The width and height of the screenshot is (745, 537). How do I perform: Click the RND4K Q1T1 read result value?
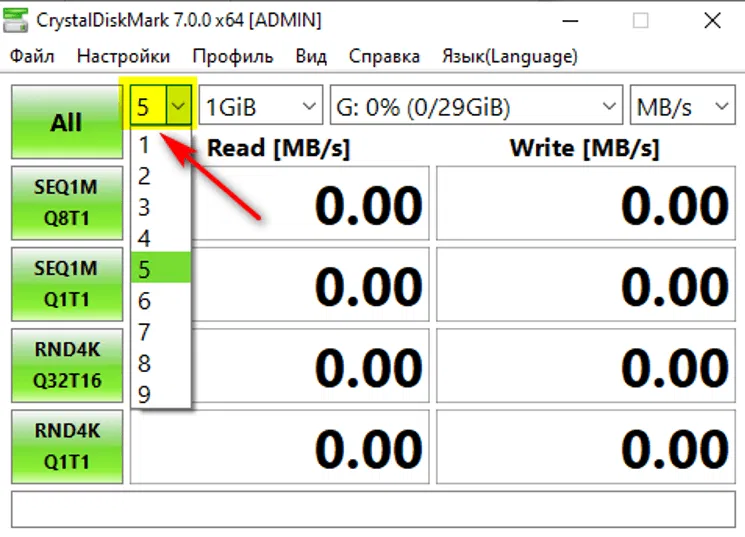(280, 447)
